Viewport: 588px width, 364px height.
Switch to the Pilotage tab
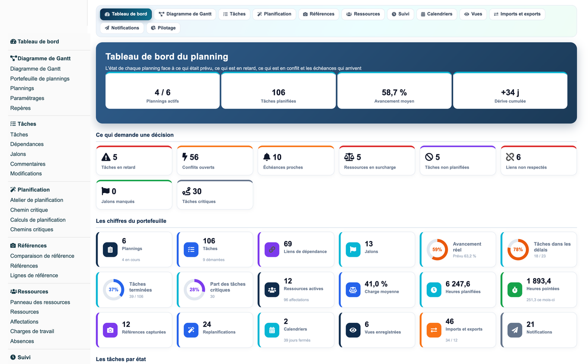click(x=163, y=28)
